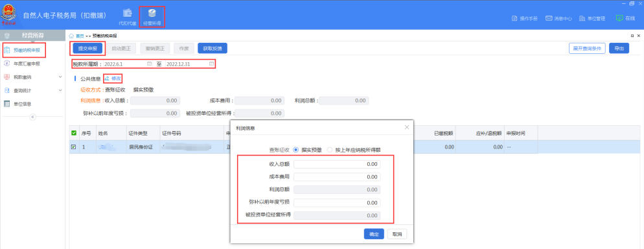
Task: Click the end date field 2022.12.31
Action: point(190,64)
